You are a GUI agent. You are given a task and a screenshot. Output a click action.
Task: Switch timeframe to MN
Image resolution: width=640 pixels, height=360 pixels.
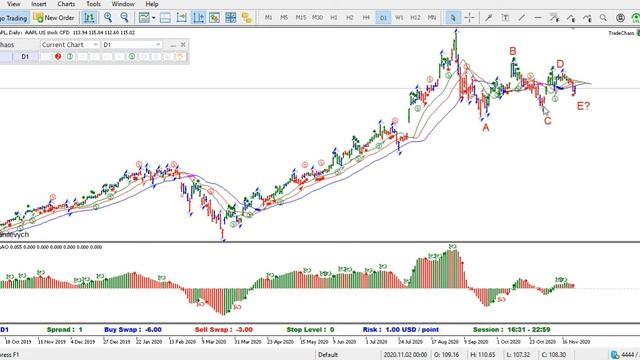click(x=432, y=18)
